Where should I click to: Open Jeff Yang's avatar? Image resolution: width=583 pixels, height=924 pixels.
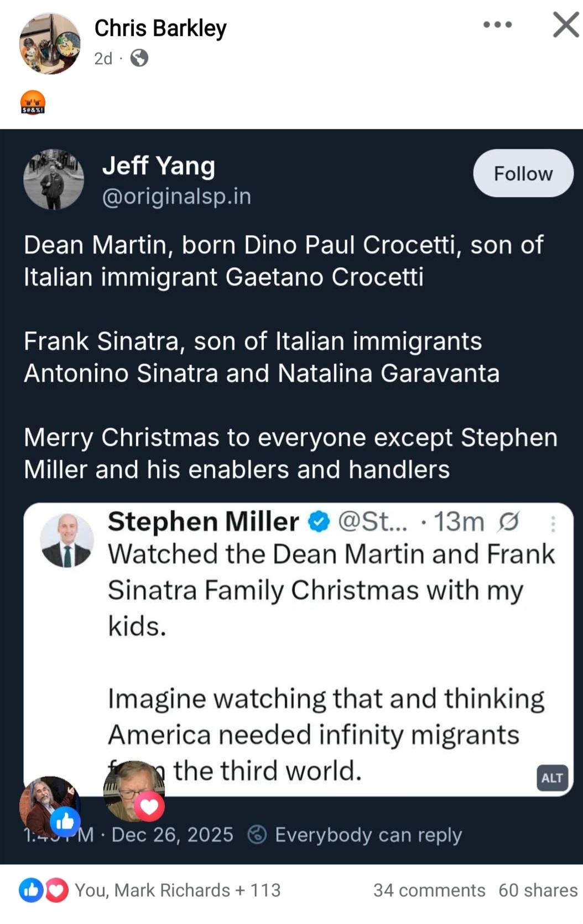pyautogui.click(x=54, y=179)
